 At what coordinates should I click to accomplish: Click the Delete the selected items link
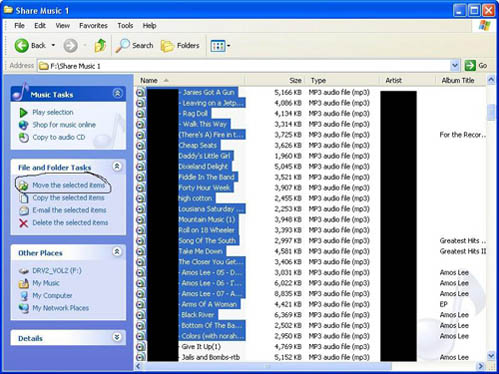70,222
